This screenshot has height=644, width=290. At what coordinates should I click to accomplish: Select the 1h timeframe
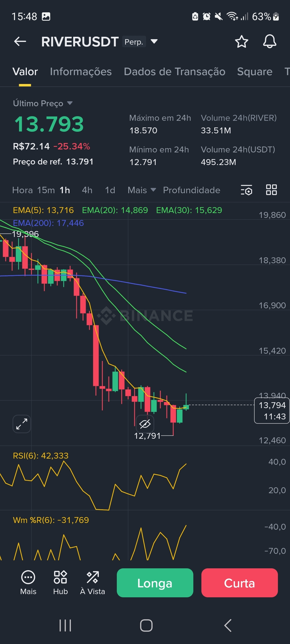pos(65,190)
